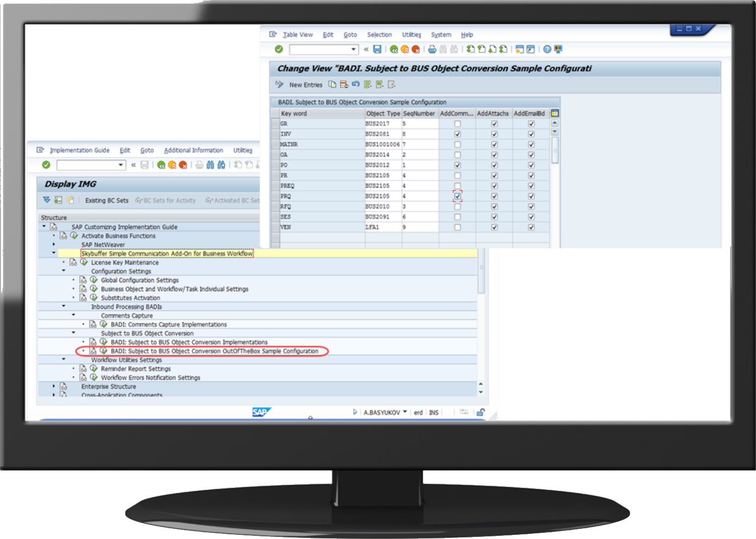Click the Display/Change pencil-glasses icon
This screenshot has width=756, height=539.
coord(279,84)
